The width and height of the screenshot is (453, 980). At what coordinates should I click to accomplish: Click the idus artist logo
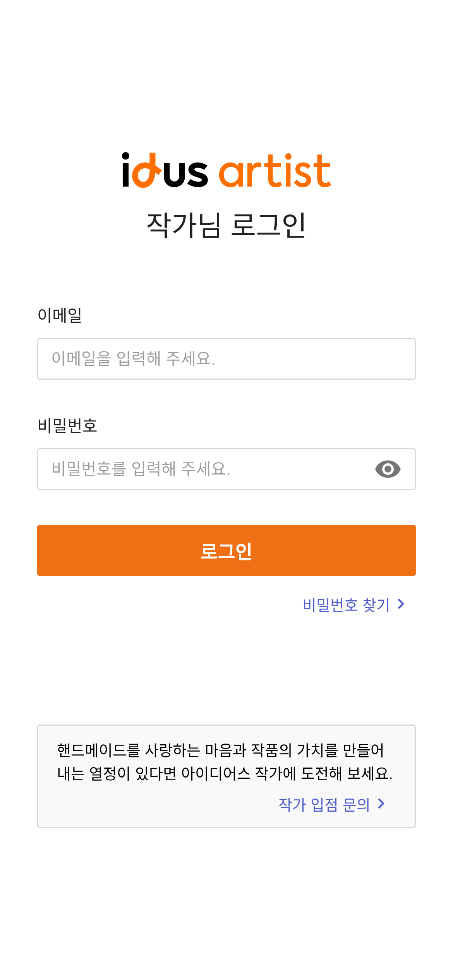point(226,170)
